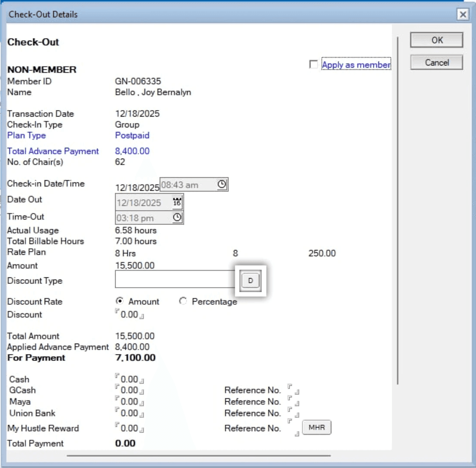Image resolution: width=476 pixels, height=468 pixels.
Task: Click the 6.58 hours actual usage value
Action: [136, 231]
